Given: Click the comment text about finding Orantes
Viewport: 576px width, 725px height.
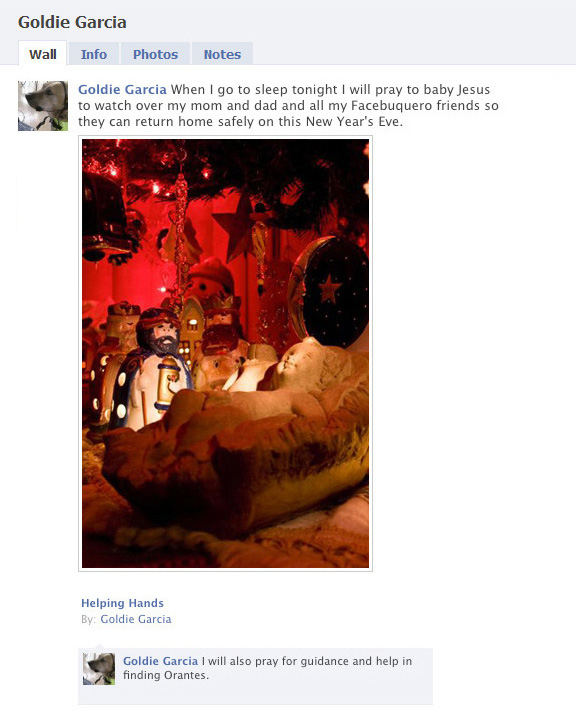Looking at the screenshot, I should (x=267, y=668).
